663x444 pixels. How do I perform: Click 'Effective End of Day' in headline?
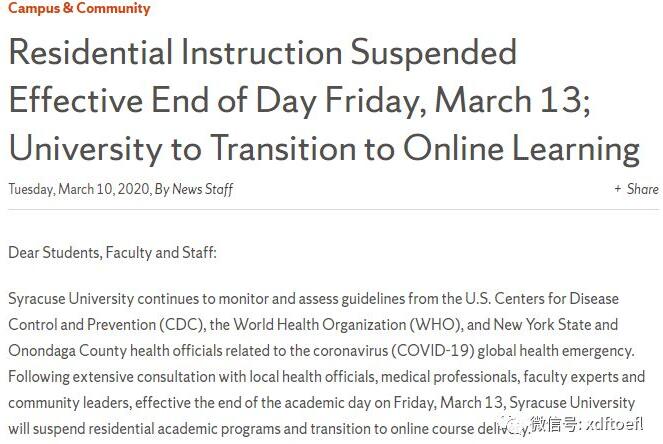(x=168, y=100)
